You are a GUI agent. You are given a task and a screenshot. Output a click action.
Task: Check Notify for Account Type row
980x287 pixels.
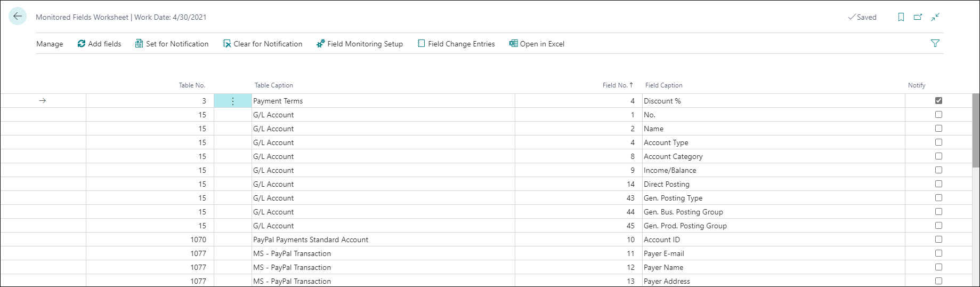pyautogui.click(x=938, y=142)
